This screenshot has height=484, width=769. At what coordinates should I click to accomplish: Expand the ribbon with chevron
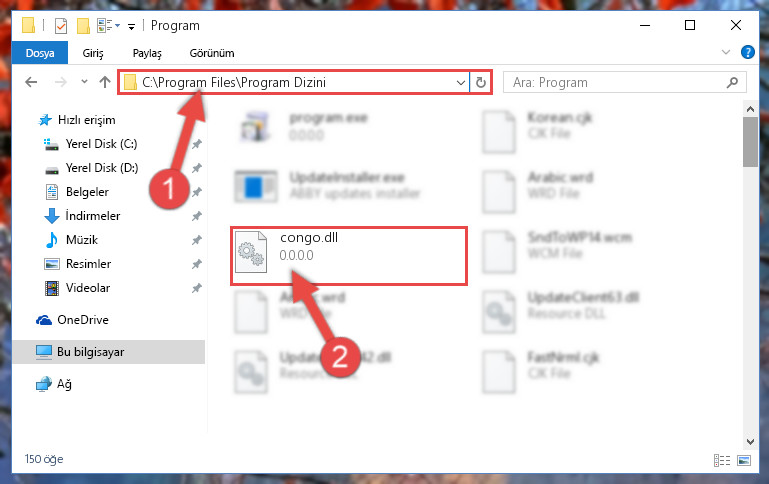pos(726,52)
